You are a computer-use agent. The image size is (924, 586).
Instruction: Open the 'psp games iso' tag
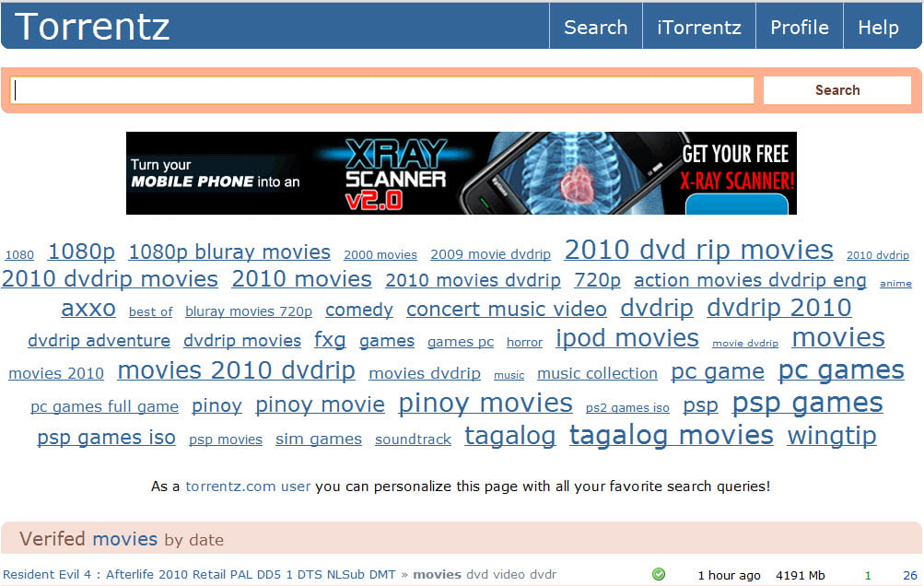click(x=106, y=438)
